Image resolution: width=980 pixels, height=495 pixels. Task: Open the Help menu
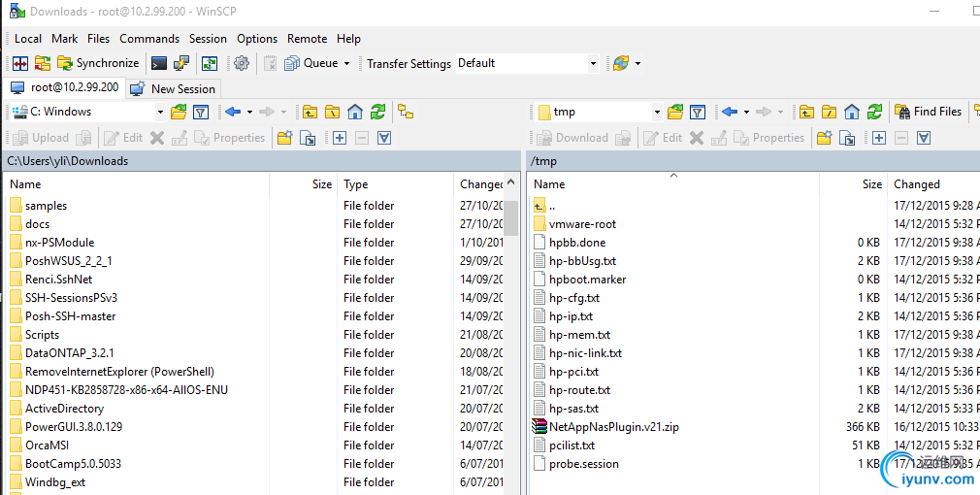(348, 39)
